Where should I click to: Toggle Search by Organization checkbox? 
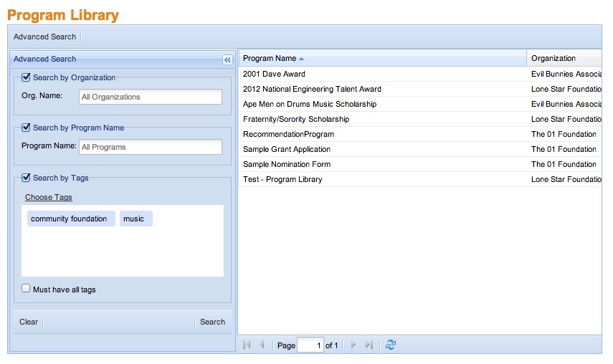click(27, 77)
